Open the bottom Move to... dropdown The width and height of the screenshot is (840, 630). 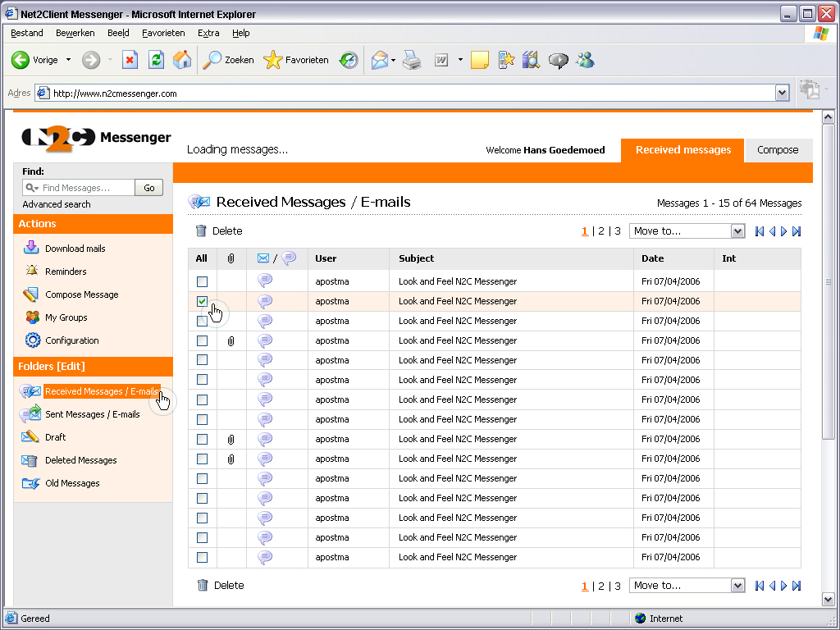[687, 586]
